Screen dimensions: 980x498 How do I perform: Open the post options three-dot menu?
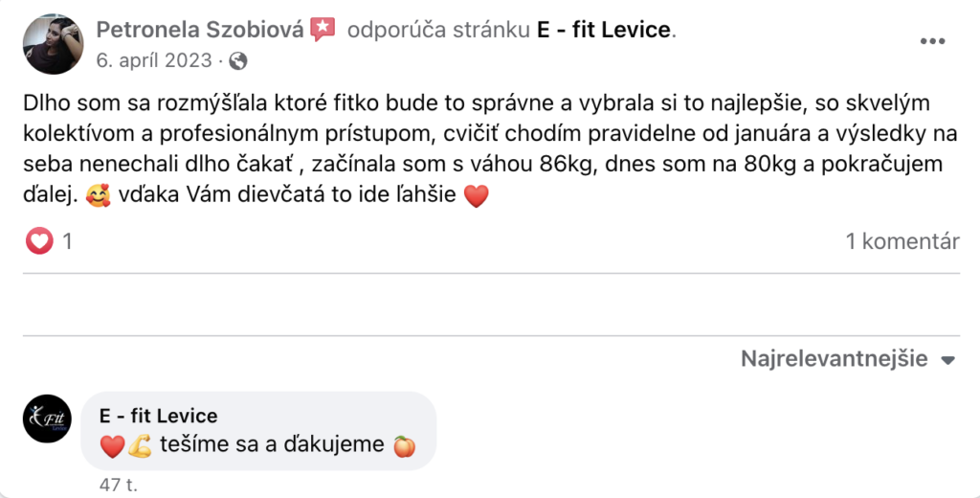[x=933, y=41]
